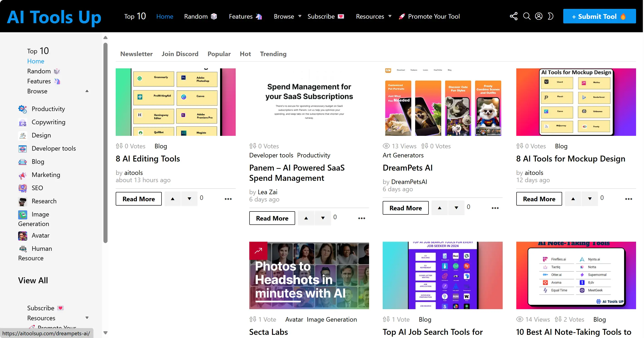The image size is (644, 338).
Task: Open Top 10 in top menu
Action: point(135,16)
